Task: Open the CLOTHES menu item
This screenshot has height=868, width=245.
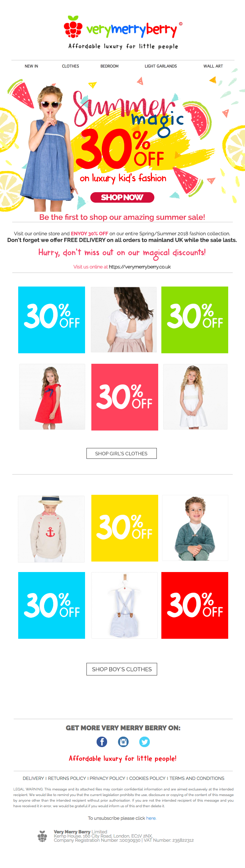Action: pos(70,66)
